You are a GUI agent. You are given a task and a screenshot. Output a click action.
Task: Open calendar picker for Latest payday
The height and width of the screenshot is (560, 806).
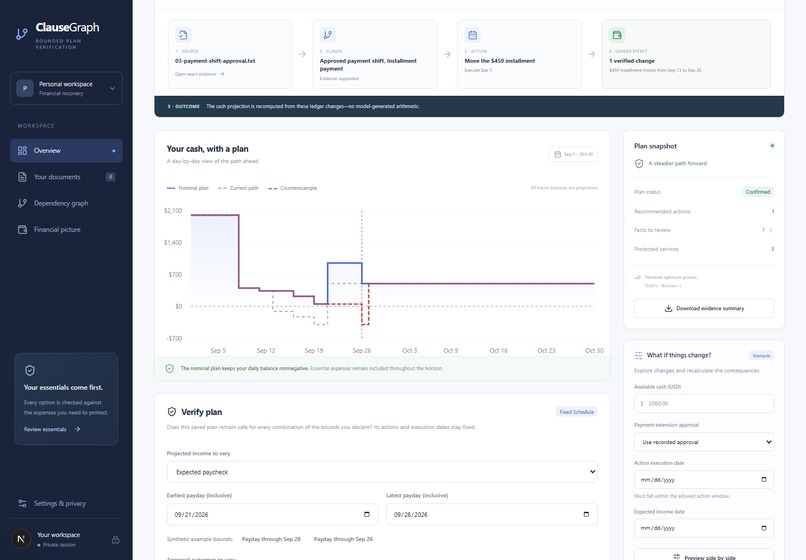(586, 514)
